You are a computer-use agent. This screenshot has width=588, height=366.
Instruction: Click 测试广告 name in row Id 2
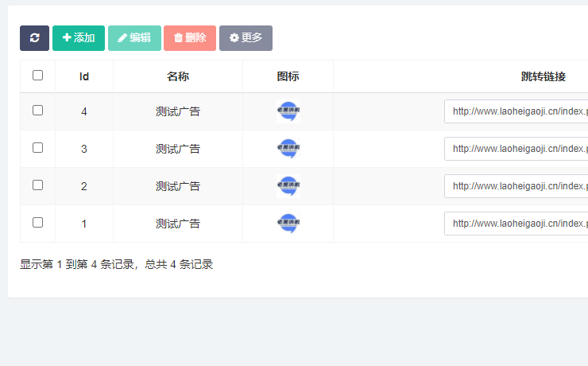178,186
